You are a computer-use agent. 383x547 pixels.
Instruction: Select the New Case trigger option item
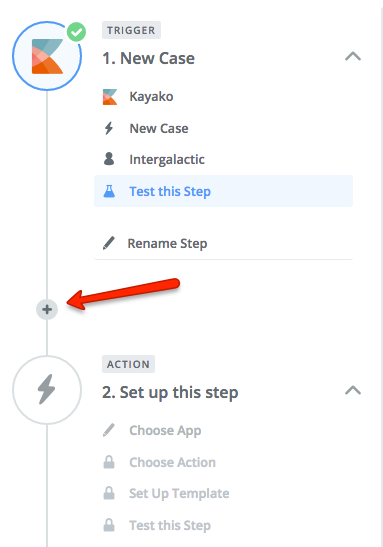pos(223,128)
